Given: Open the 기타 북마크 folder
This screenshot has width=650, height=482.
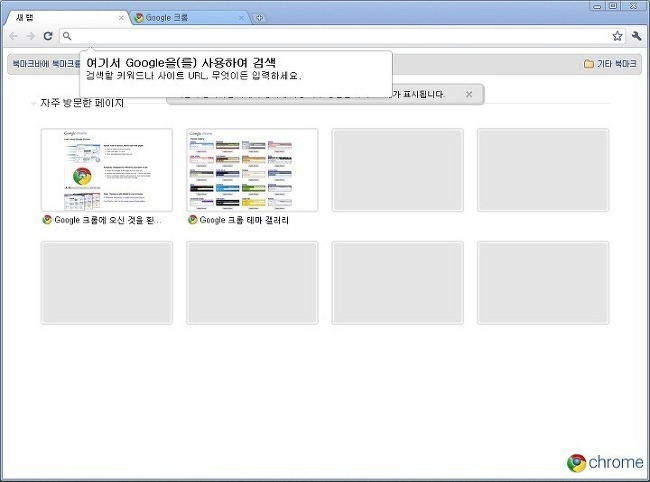Looking at the screenshot, I should click(x=610, y=64).
